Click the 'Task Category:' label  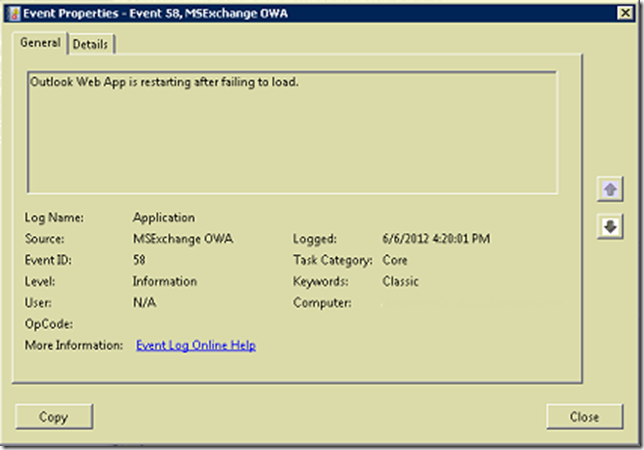pyautogui.click(x=333, y=260)
